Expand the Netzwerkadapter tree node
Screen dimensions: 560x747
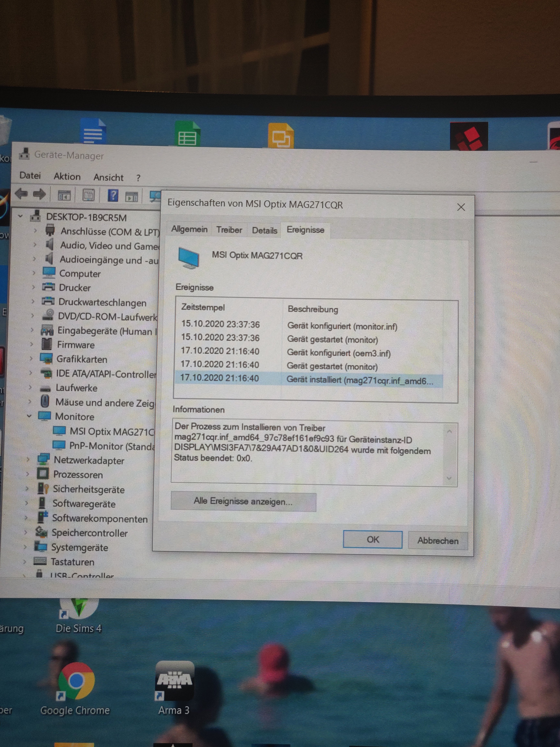[x=28, y=459]
